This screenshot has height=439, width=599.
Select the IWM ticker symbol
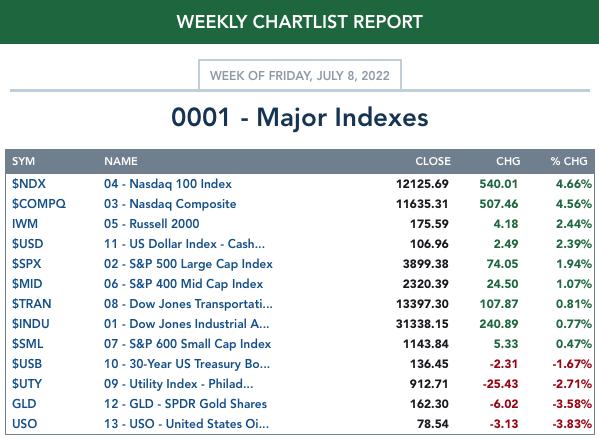tap(25, 224)
